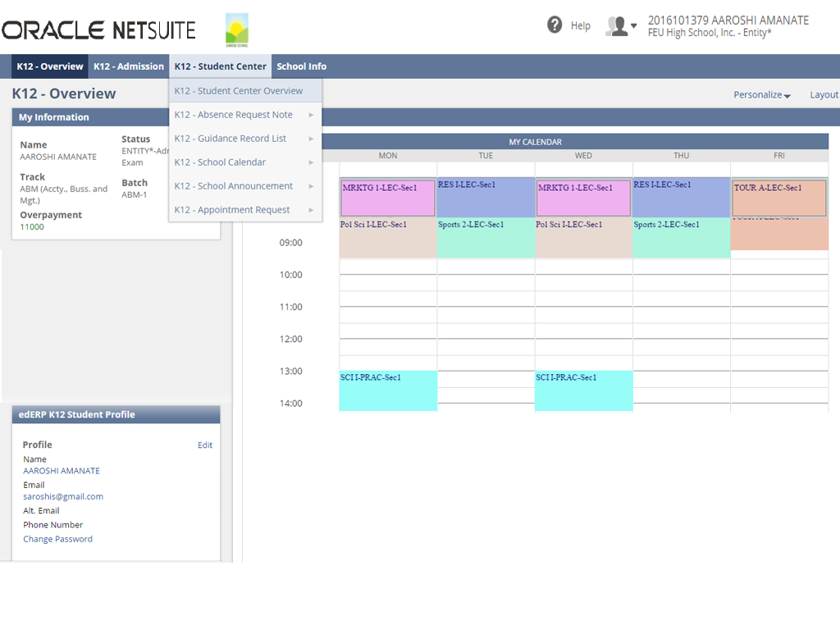840x630 pixels.
Task: Select K12 - Guidance Record List menu item
Action: (245, 138)
